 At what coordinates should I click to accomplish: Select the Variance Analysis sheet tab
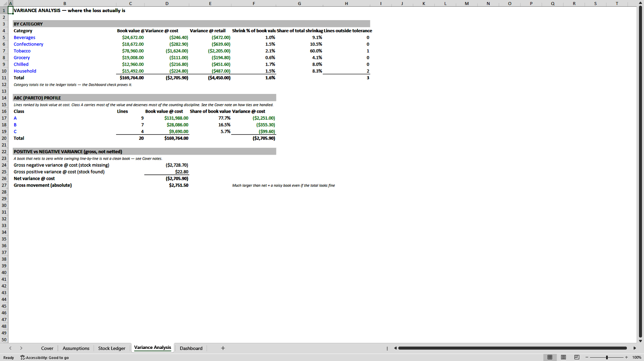(x=153, y=348)
